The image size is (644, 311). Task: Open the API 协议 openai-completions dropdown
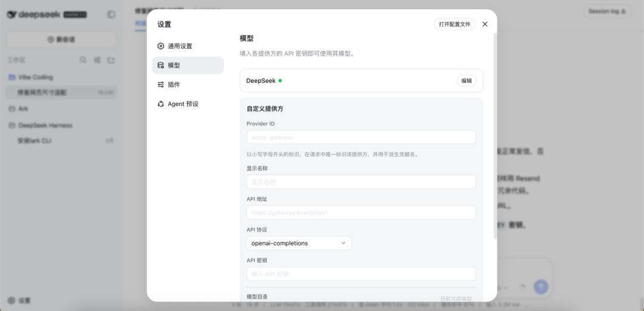click(299, 243)
